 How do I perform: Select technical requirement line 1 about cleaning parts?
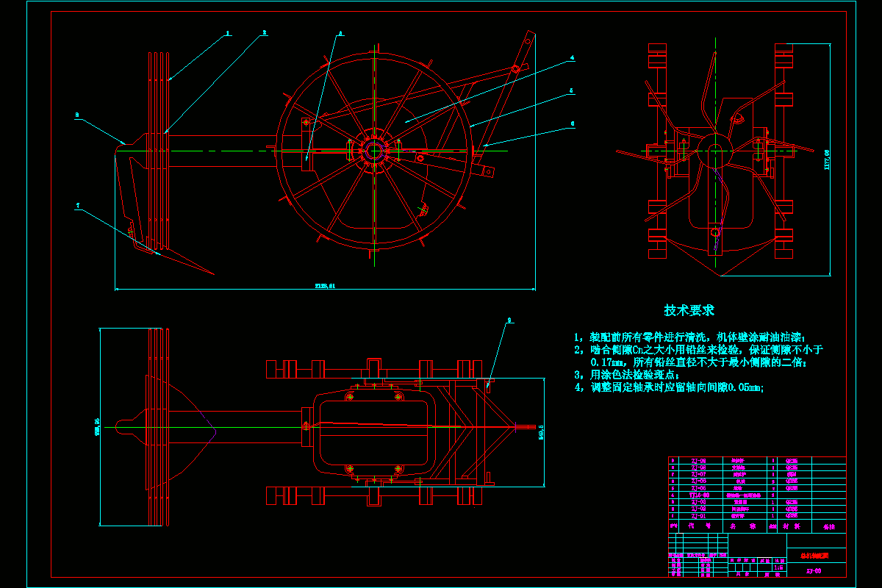point(691,336)
